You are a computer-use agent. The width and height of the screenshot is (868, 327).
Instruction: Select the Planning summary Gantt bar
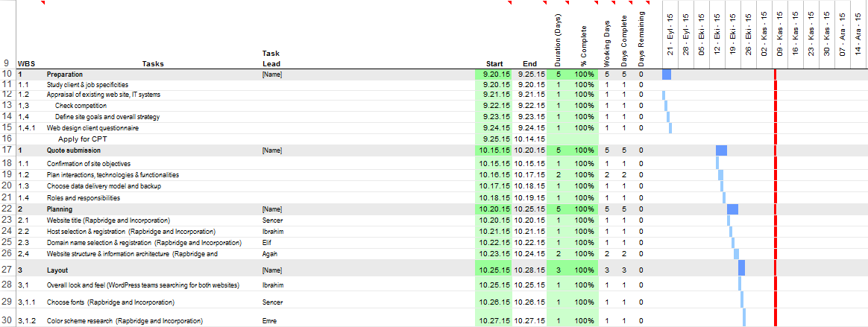coord(732,209)
